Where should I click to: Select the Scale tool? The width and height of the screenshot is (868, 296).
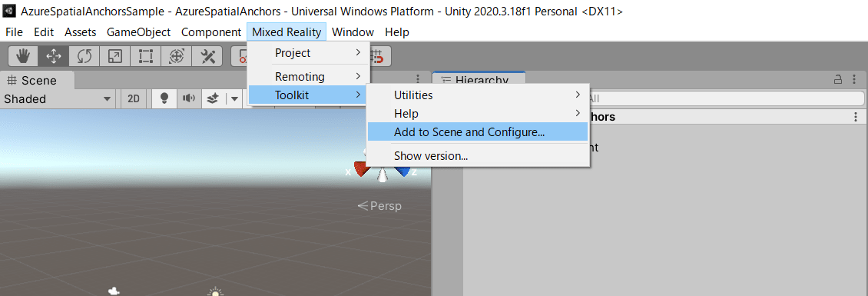pyautogui.click(x=115, y=56)
